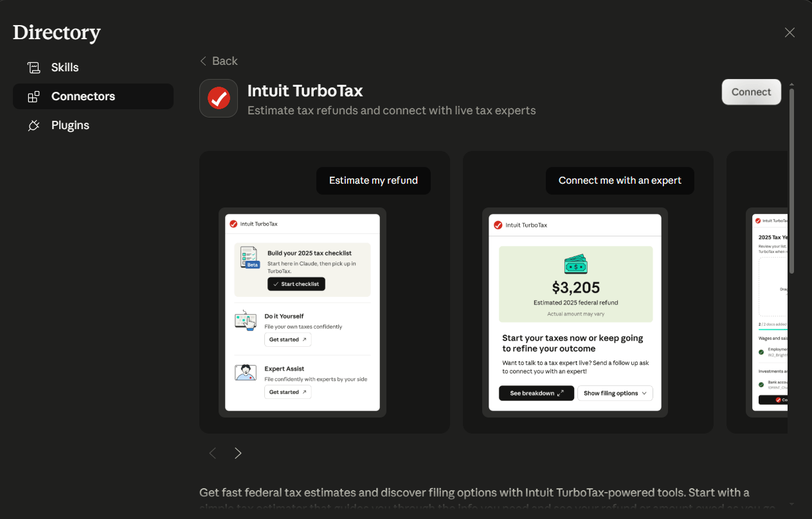The image size is (812, 519).
Task: Open Show filing options dropdown
Action: (x=615, y=393)
